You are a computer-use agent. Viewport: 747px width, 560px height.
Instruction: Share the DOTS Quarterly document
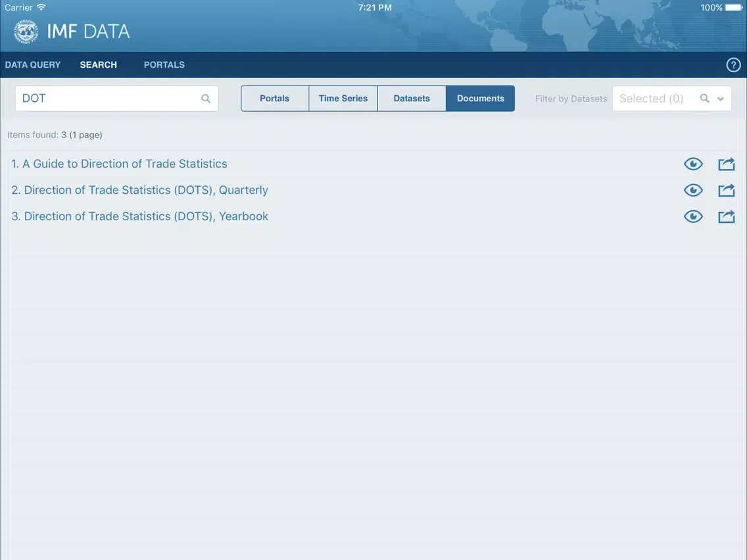tap(727, 190)
